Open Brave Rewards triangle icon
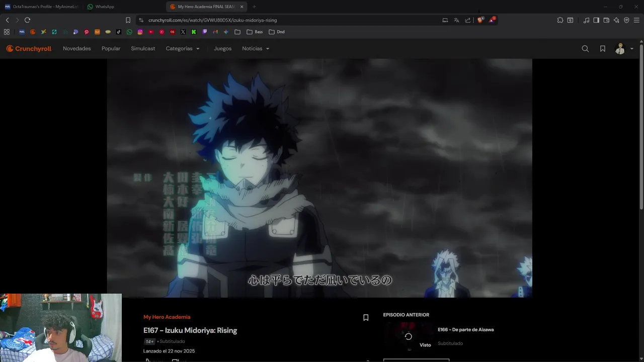Screen dimensions: 644x362 coord(492,20)
